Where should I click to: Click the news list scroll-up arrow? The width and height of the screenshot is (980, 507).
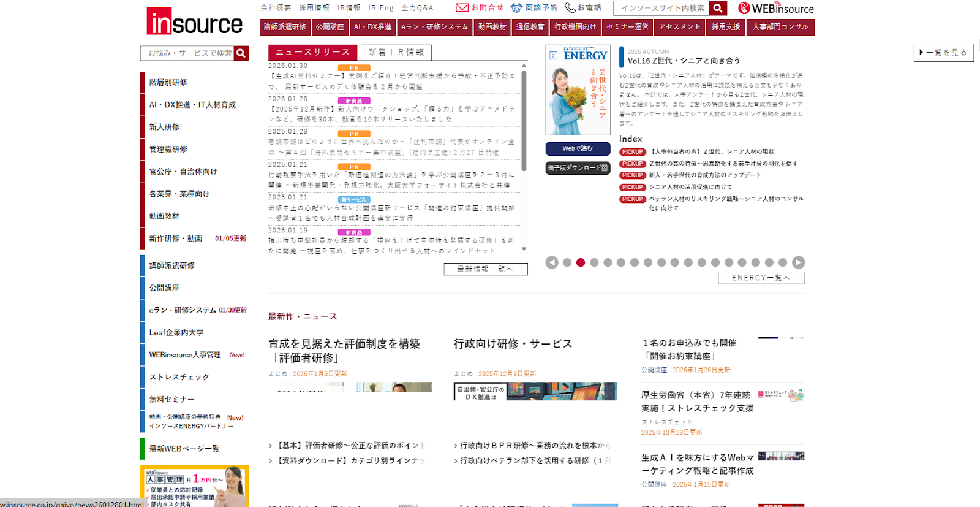[524, 65]
